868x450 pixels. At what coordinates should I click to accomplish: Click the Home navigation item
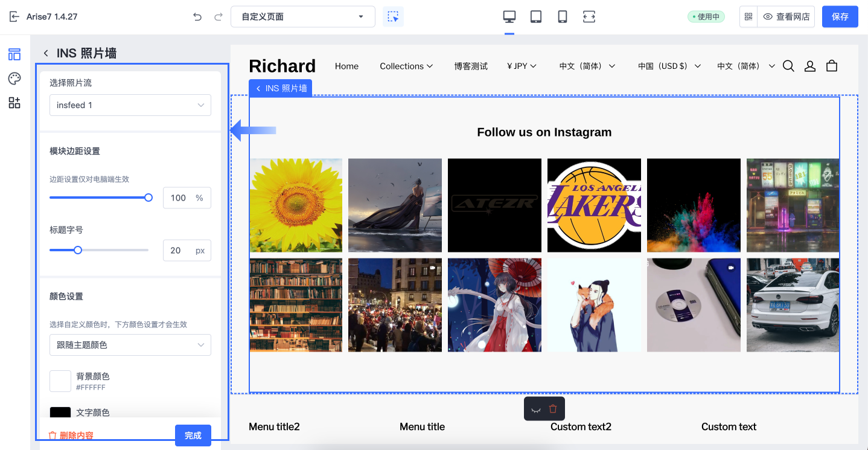click(x=346, y=66)
